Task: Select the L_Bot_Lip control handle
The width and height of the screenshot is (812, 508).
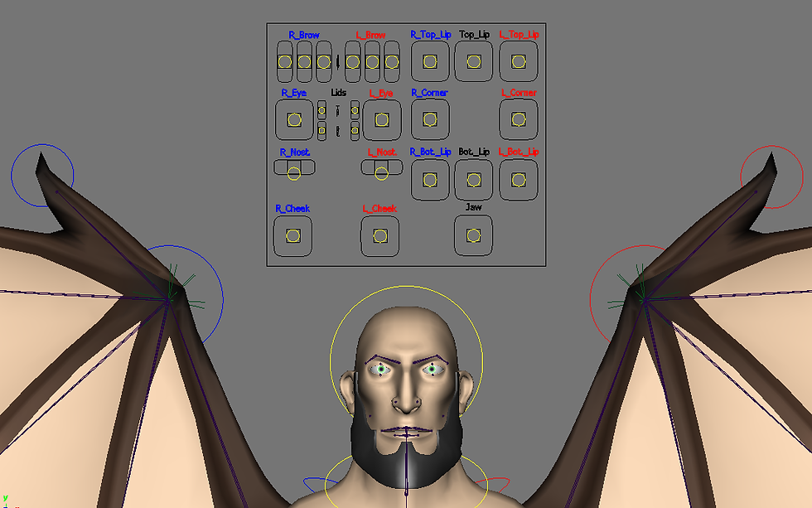Action: (x=519, y=180)
